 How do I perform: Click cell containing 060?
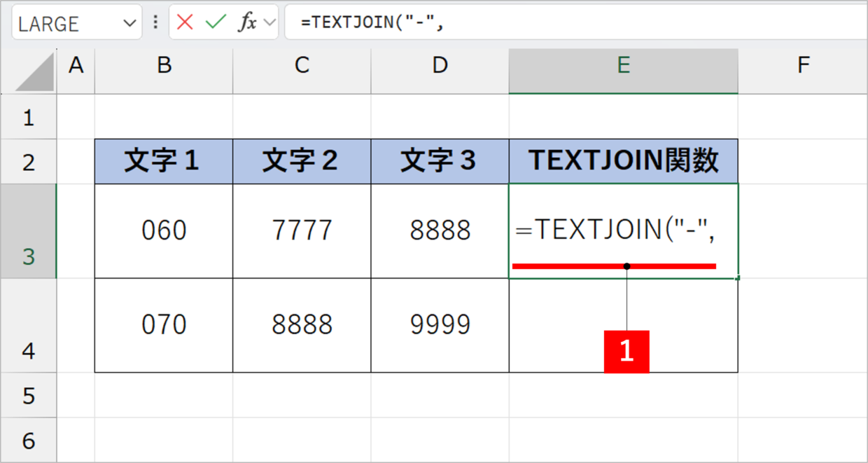(x=164, y=231)
